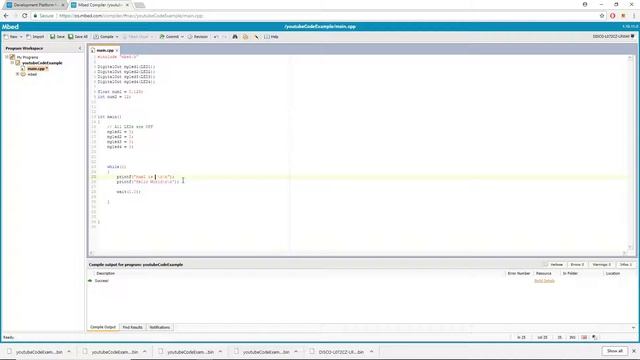This screenshot has width=640, height=360.
Task: Go back with the browser back arrow
Action: pyautogui.click(x=6, y=16)
